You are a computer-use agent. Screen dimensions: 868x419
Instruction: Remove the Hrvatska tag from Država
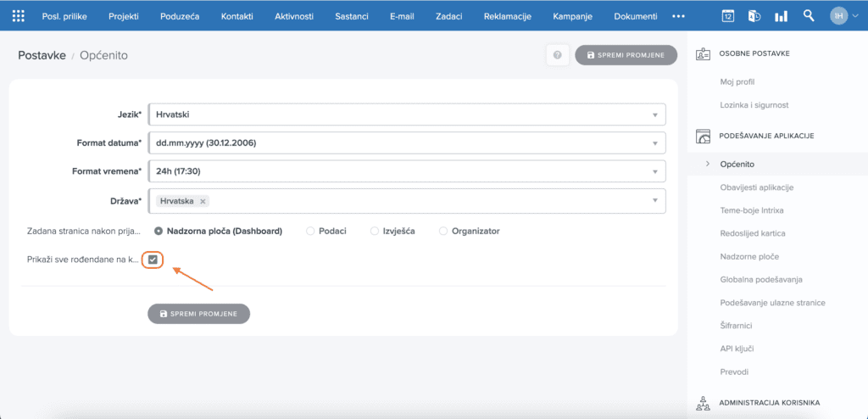(x=203, y=201)
